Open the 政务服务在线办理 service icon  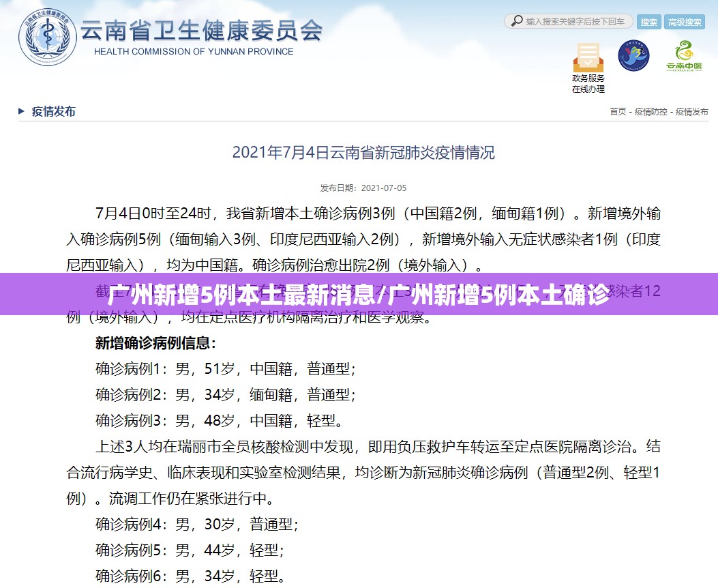click(588, 68)
